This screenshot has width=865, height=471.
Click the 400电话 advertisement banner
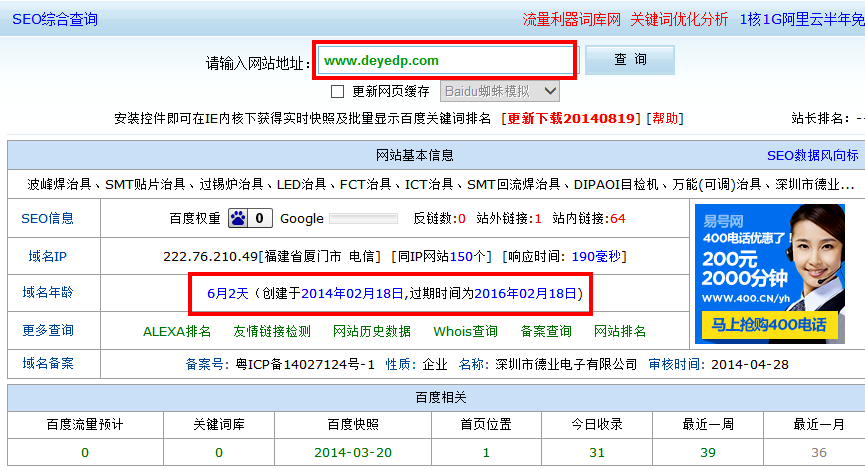click(x=770, y=274)
